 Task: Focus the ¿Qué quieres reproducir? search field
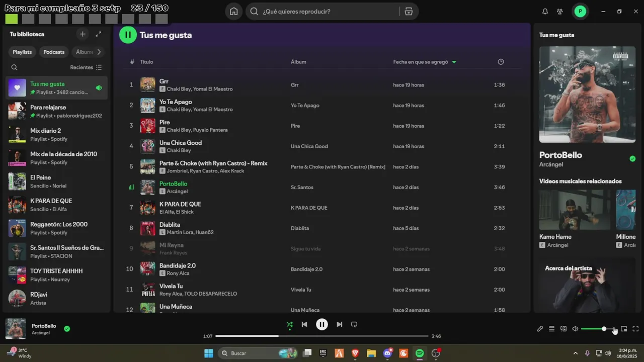(x=330, y=12)
